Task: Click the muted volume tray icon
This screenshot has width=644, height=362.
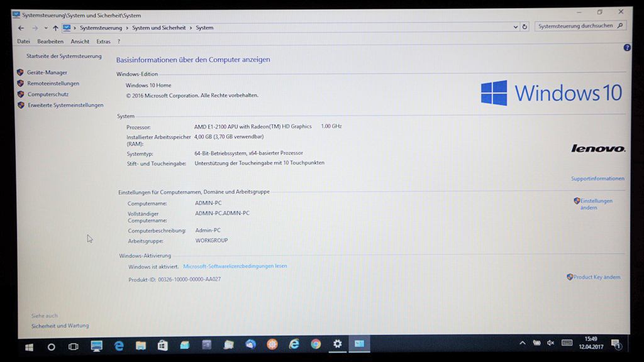Action: pyautogui.click(x=551, y=343)
